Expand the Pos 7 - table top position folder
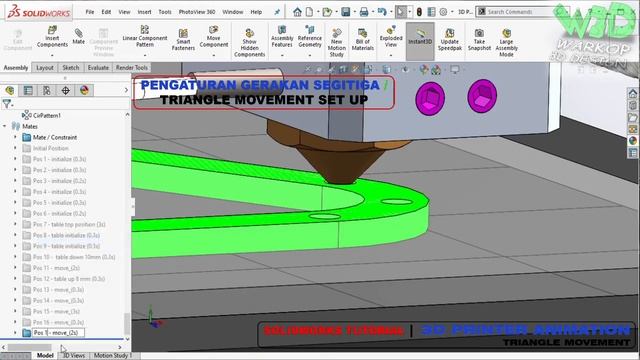This screenshot has width=640, height=360. click(16, 224)
